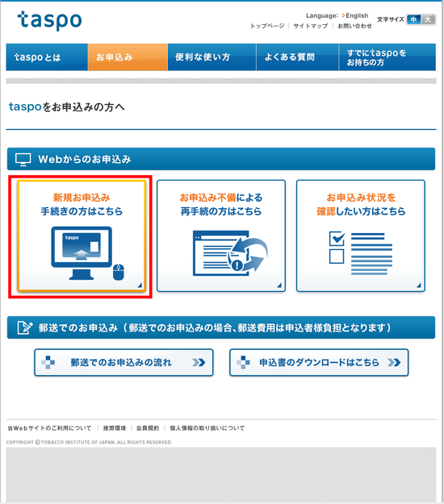Click the taspoをお申込みの方へ heading
The height and width of the screenshot is (504, 444).
coord(66,106)
